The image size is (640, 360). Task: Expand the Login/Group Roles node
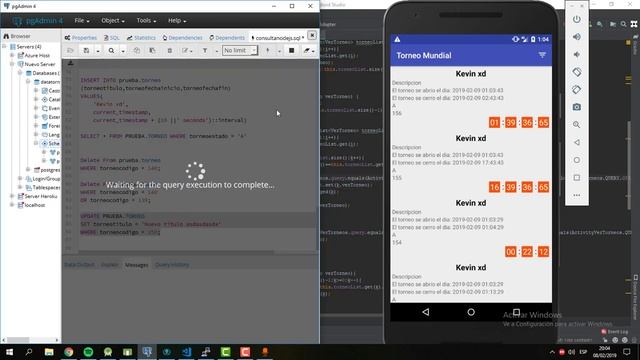coord(20,179)
